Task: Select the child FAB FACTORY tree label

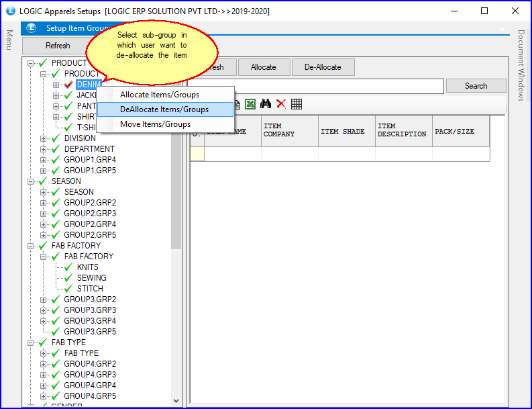Action: pos(89,257)
